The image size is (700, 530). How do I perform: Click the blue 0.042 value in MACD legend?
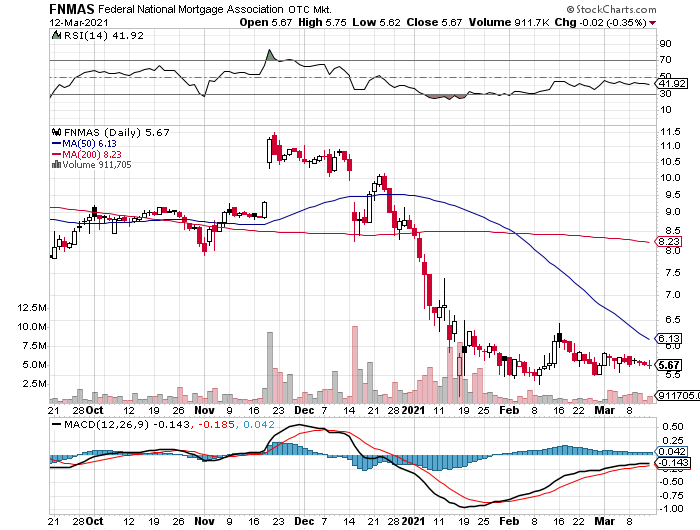(259, 425)
